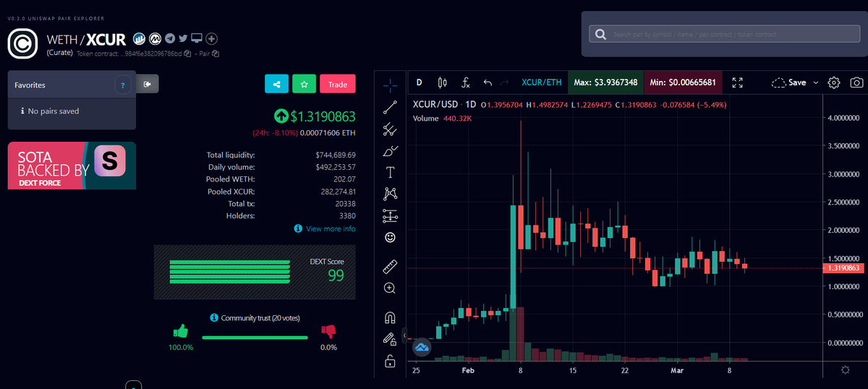
Task: Click the Curate token logo
Action: [x=23, y=43]
